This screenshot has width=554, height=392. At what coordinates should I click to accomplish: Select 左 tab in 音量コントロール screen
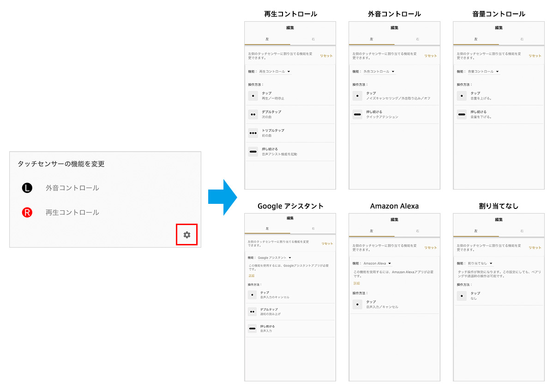[x=476, y=39]
